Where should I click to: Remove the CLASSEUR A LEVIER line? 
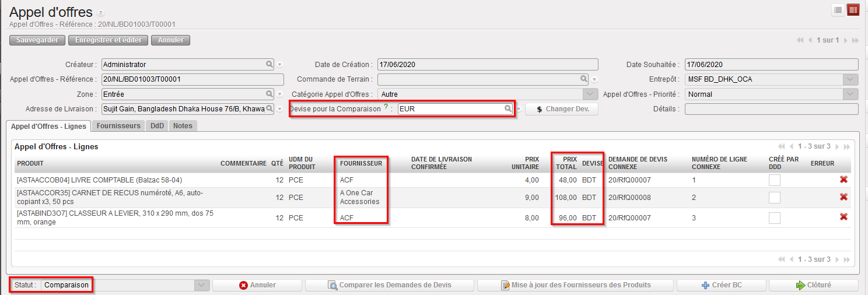[x=843, y=217]
